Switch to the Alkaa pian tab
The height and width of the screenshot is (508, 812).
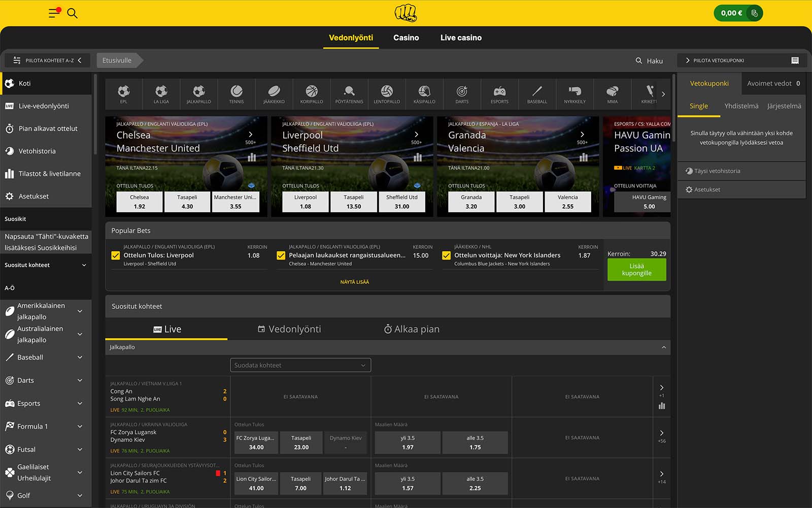click(412, 329)
